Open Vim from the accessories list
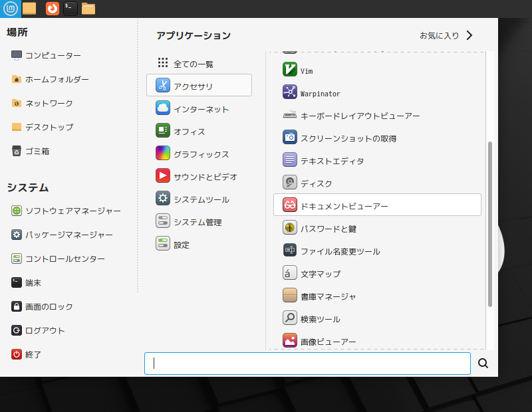 click(x=377, y=70)
